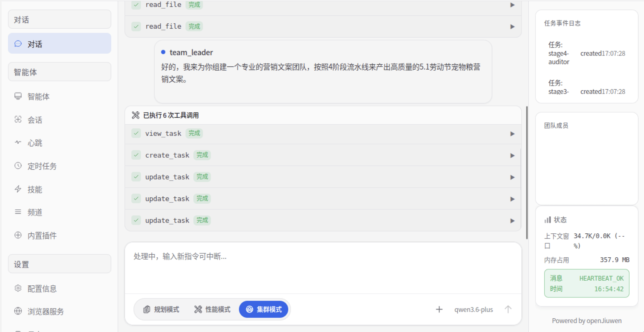Click the list icon beside 频道
This screenshot has height=332, width=644.
(18, 212)
